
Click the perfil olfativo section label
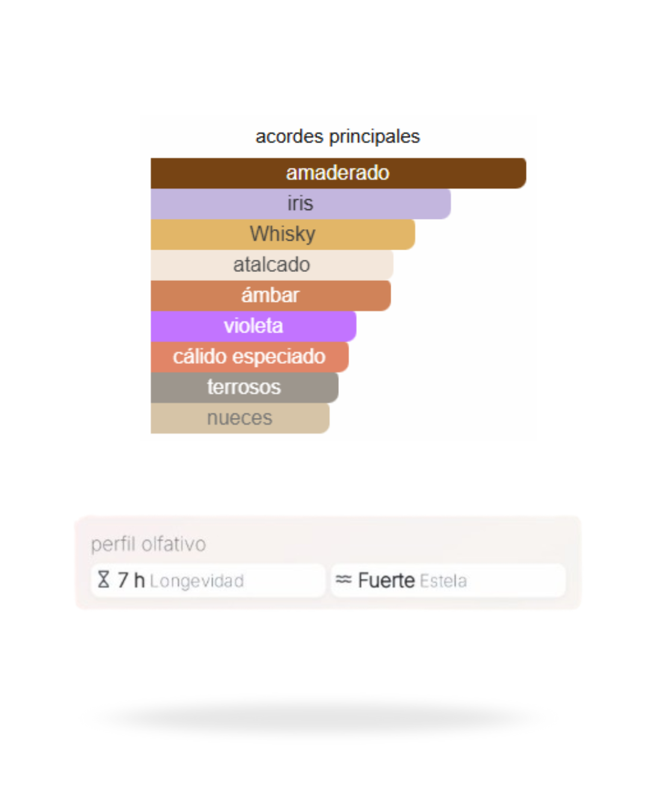tap(149, 544)
